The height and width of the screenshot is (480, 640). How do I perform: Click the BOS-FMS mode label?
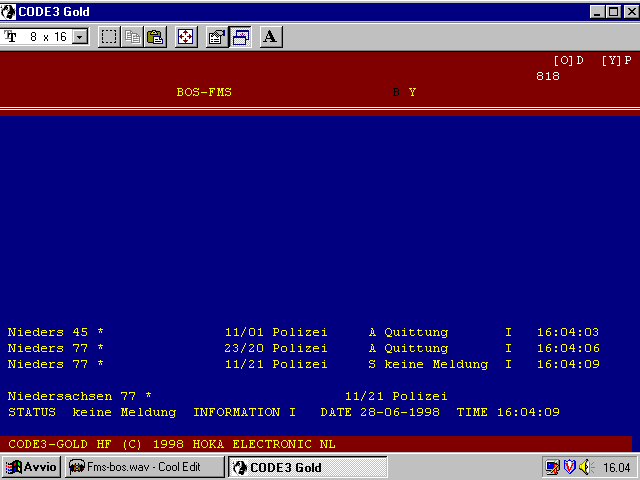point(203,92)
